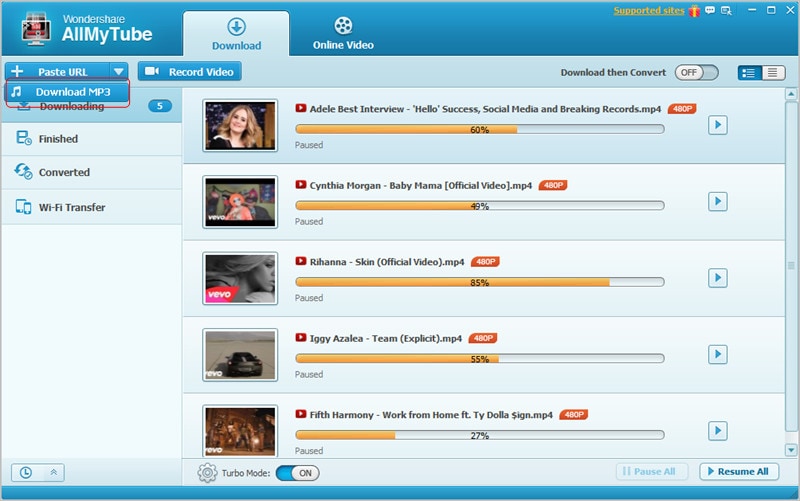The width and height of the screenshot is (800, 501).
Task: Click the Converted sidebar icon
Action: coord(23,171)
